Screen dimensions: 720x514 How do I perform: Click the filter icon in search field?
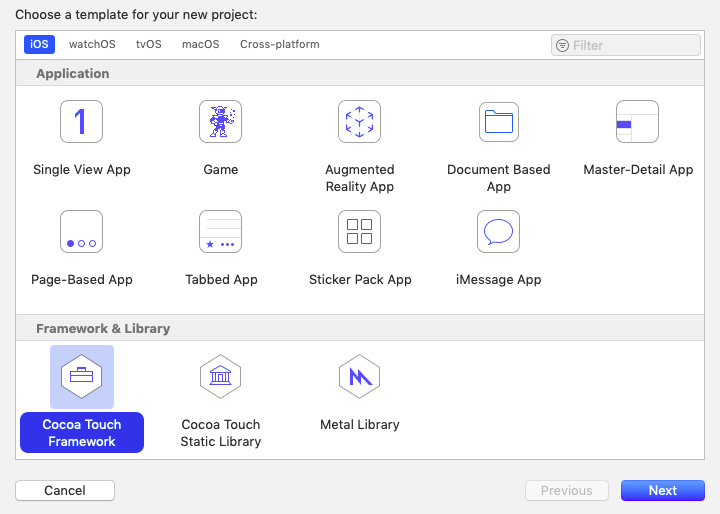pyautogui.click(x=562, y=45)
